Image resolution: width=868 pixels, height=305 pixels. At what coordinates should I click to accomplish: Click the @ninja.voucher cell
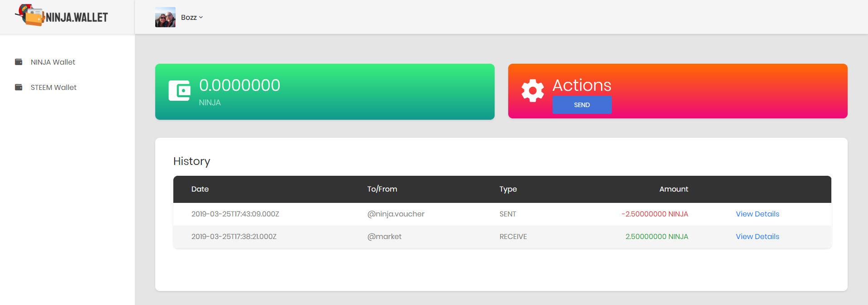(396, 214)
